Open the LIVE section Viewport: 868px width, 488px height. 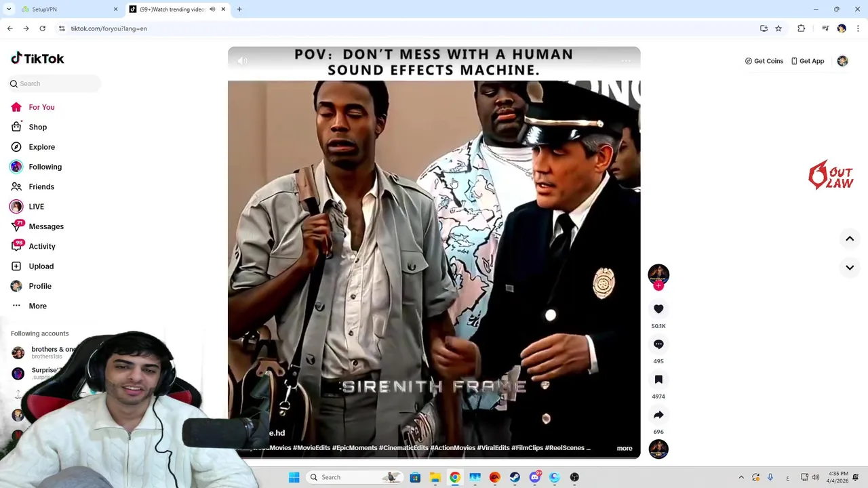[x=36, y=207]
